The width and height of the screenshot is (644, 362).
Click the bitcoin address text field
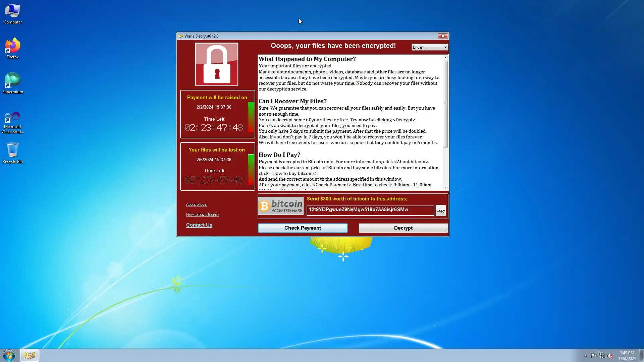(370, 210)
